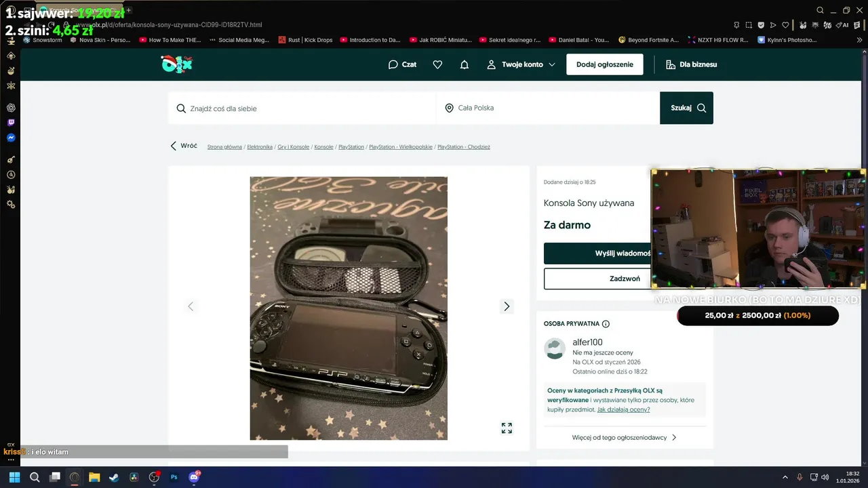
Task: Open 'Kylnn's Photosho...' bookmark
Action: click(787, 40)
